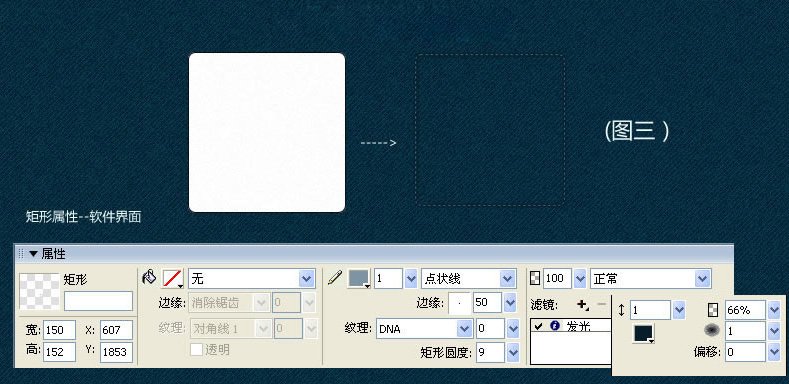Open the glow width dropdown arrow
The height and width of the screenshot is (384, 789).
point(679,310)
